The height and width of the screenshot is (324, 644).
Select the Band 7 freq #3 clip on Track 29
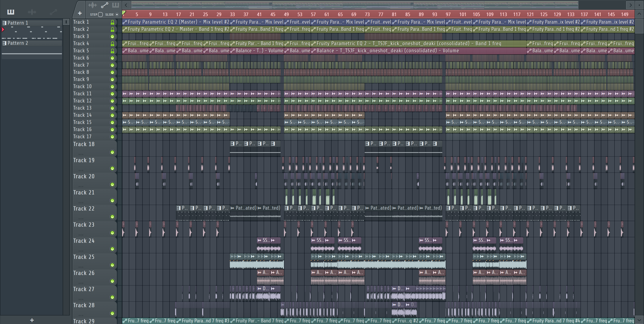pos(203,321)
